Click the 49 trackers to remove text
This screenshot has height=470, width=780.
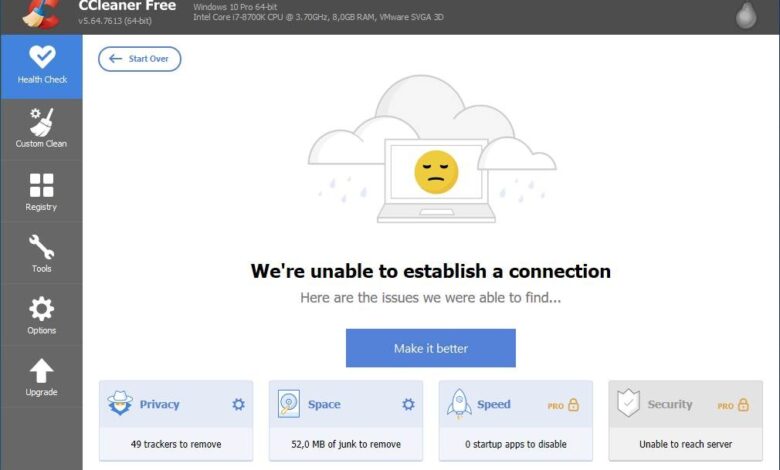pyautogui.click(x=176, y=444)
